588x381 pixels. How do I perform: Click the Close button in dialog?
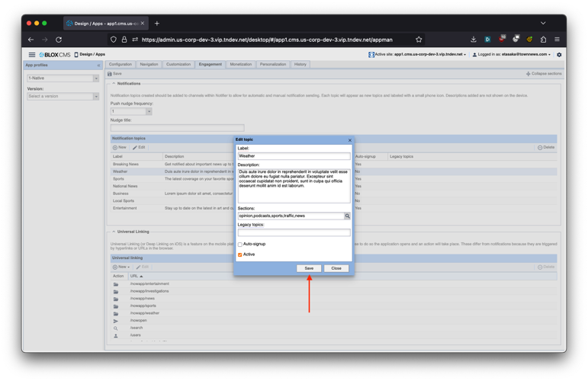pos(336,268)
